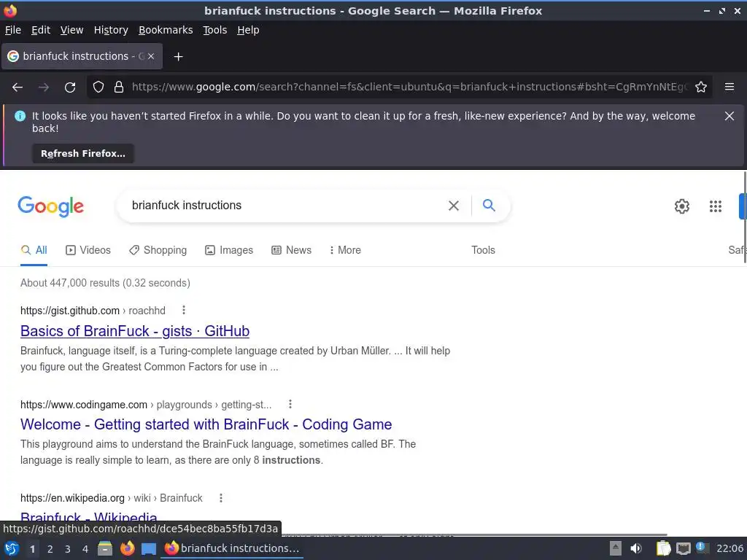747x560 pixels.
Task: Click the Google search magnifier button
Action: 489,205
